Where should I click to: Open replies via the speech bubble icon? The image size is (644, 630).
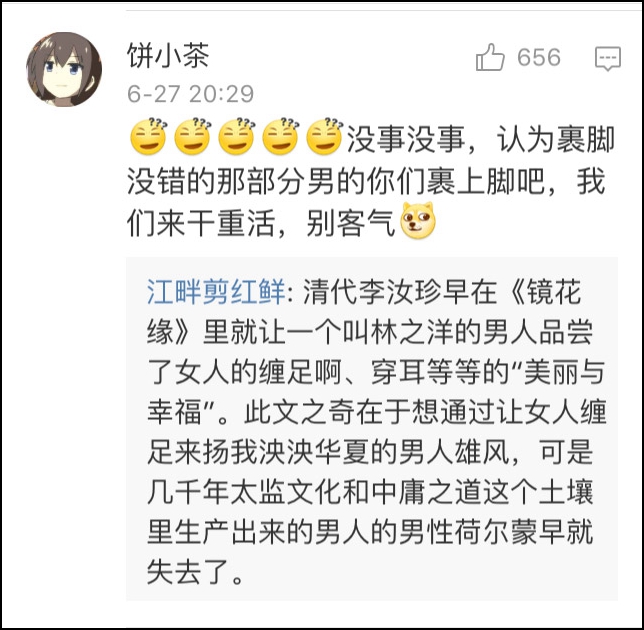[608, 58]
